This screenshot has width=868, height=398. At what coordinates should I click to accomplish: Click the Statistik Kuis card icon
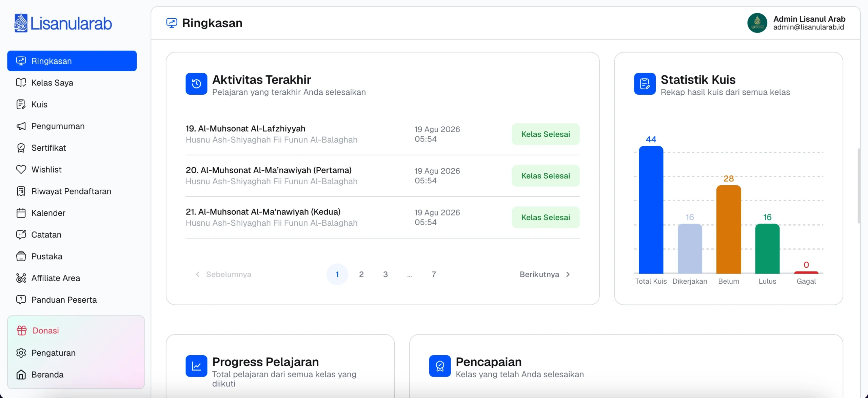(645, 84)
